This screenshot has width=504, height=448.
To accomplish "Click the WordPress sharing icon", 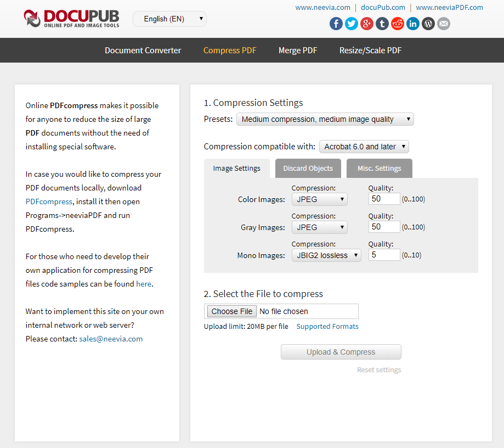I will tap(428, 24).
